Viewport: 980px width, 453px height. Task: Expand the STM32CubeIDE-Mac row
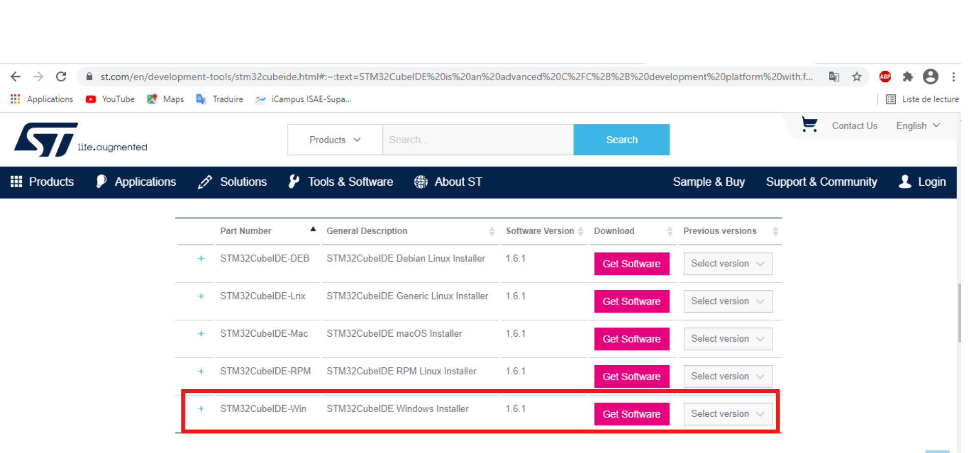click(x=201, y=334)
